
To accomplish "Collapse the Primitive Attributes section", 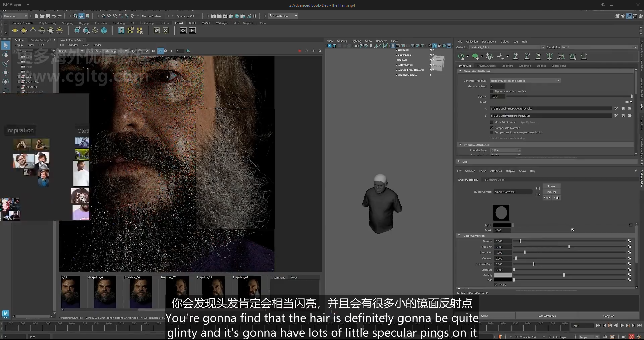I will point(460,145).
